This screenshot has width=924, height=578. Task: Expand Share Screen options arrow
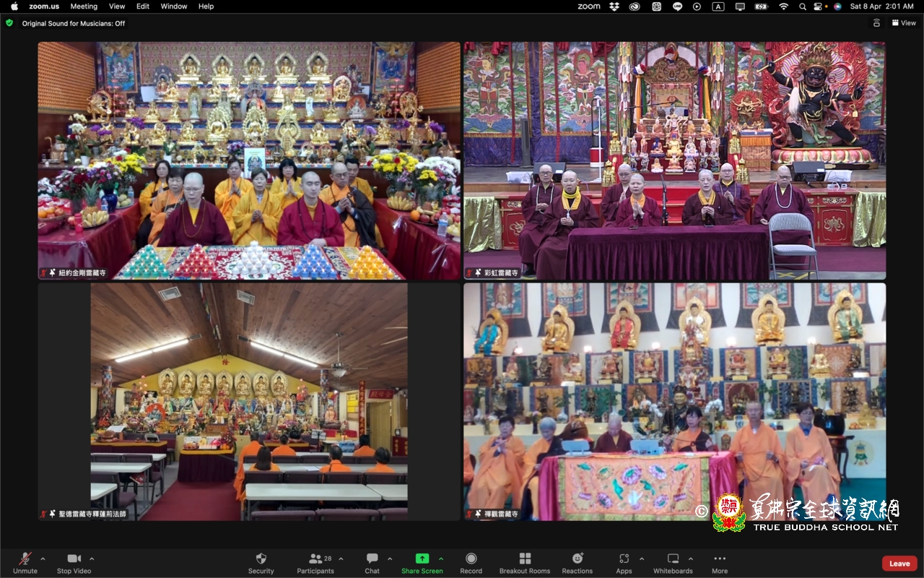[x=441, y=558]
